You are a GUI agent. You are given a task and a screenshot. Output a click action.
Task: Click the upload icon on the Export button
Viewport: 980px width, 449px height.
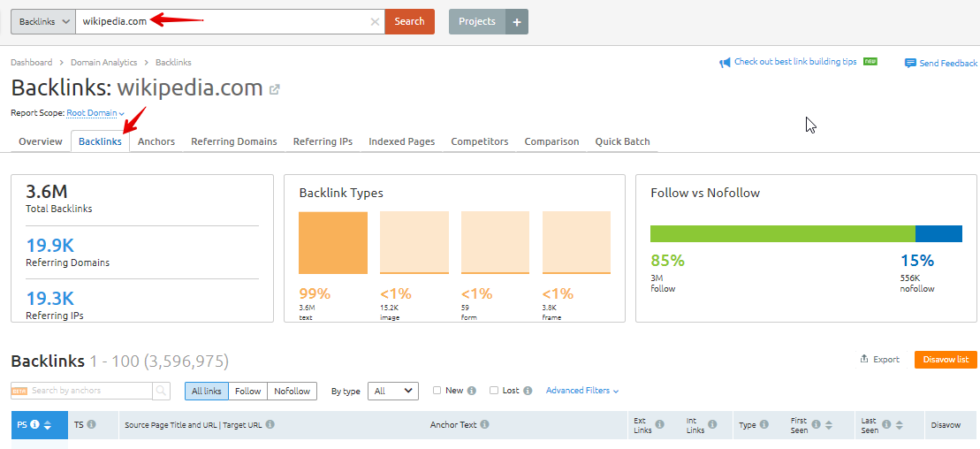(x=864, y=359)
